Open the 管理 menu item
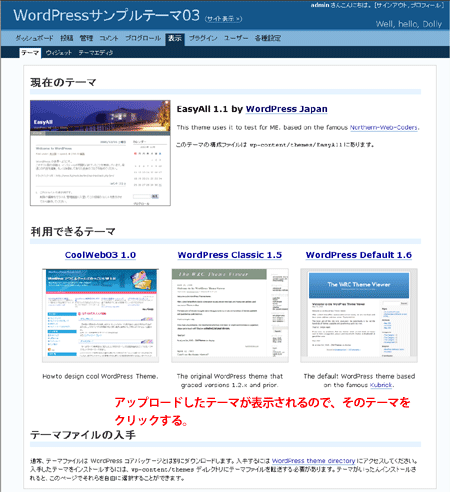 tap(86, 38)
